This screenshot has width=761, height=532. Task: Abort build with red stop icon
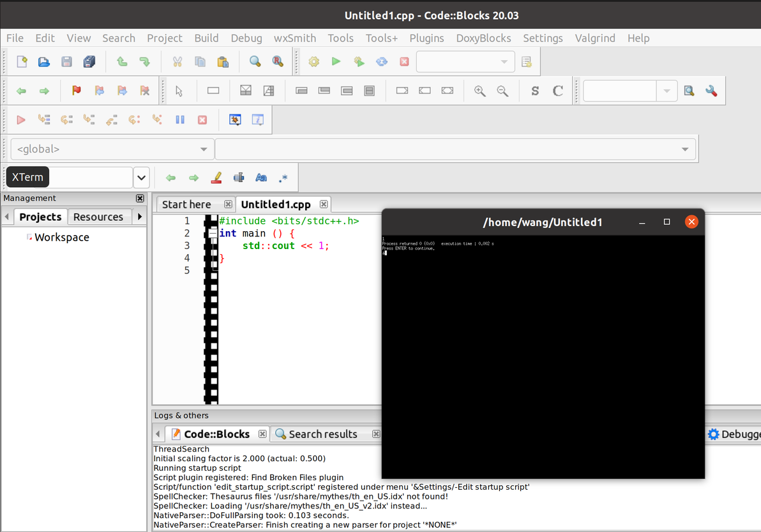coord(404,62)
